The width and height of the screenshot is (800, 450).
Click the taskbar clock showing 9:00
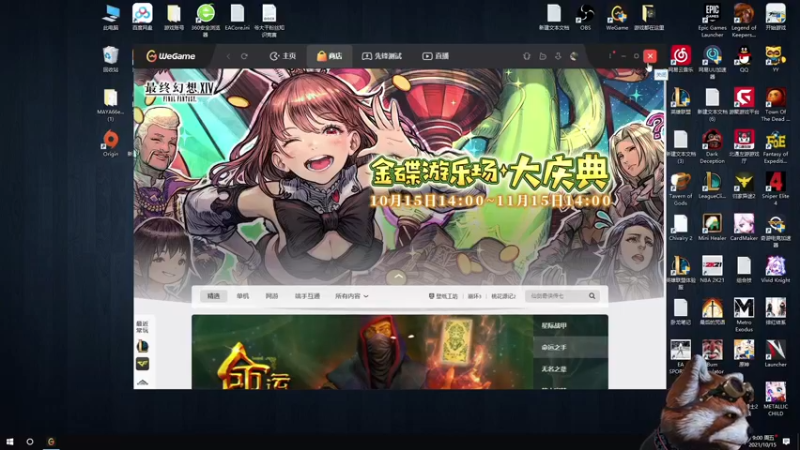(x=764, y=441)
